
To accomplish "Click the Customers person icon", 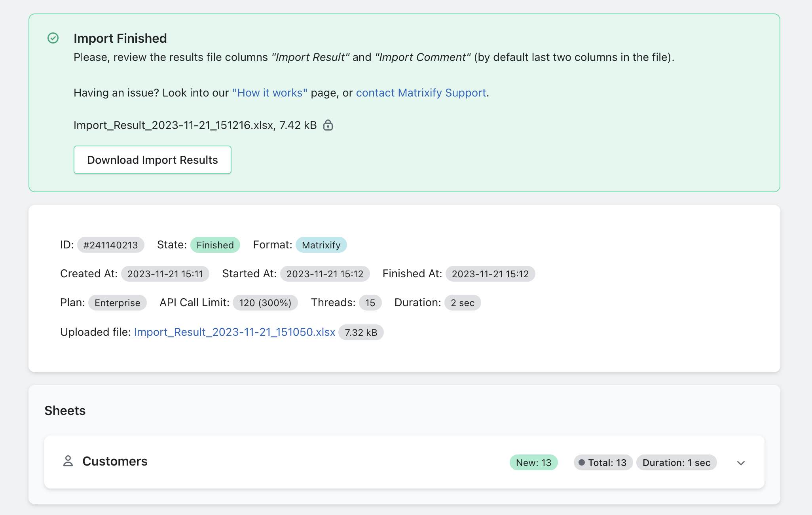I will [68, 461].
